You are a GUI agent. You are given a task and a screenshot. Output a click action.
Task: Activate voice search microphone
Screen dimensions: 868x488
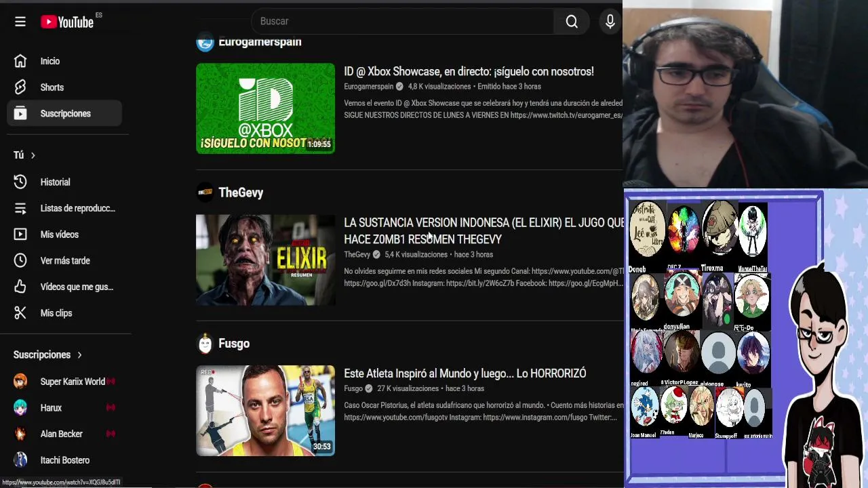(610, 22)
